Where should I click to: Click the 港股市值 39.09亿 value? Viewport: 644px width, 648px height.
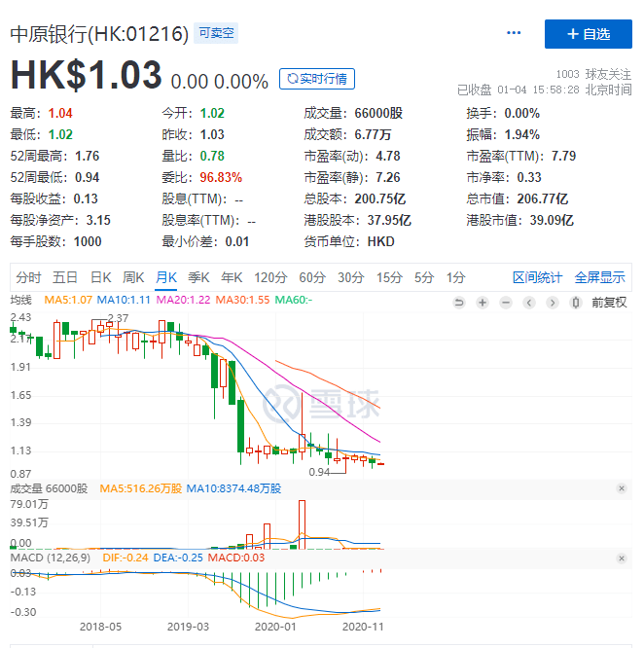tap(552, 220)
